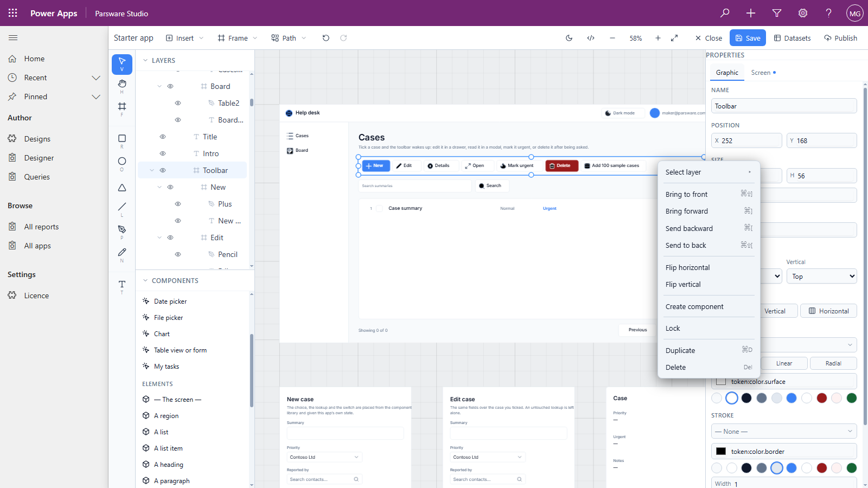Toggle visibility of Toolbar layer
This screenshot has width=868, height=488.
pos(163,170)
